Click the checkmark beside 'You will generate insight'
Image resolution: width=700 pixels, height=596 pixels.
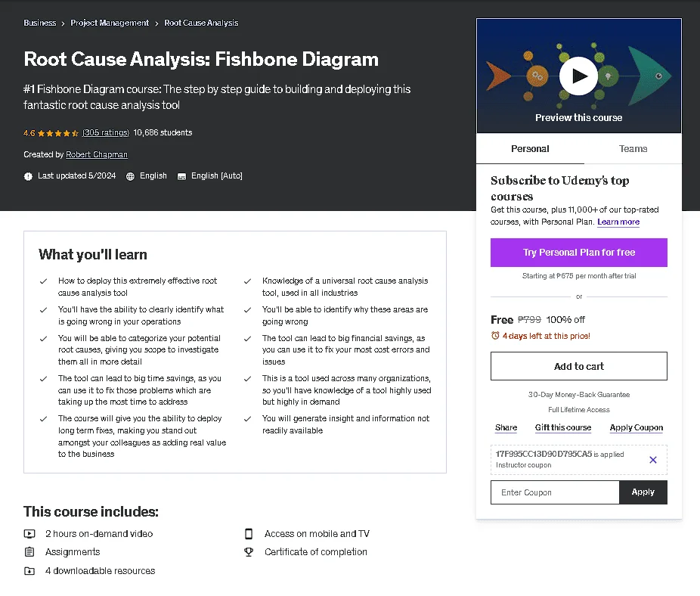(x=247, y=419)
